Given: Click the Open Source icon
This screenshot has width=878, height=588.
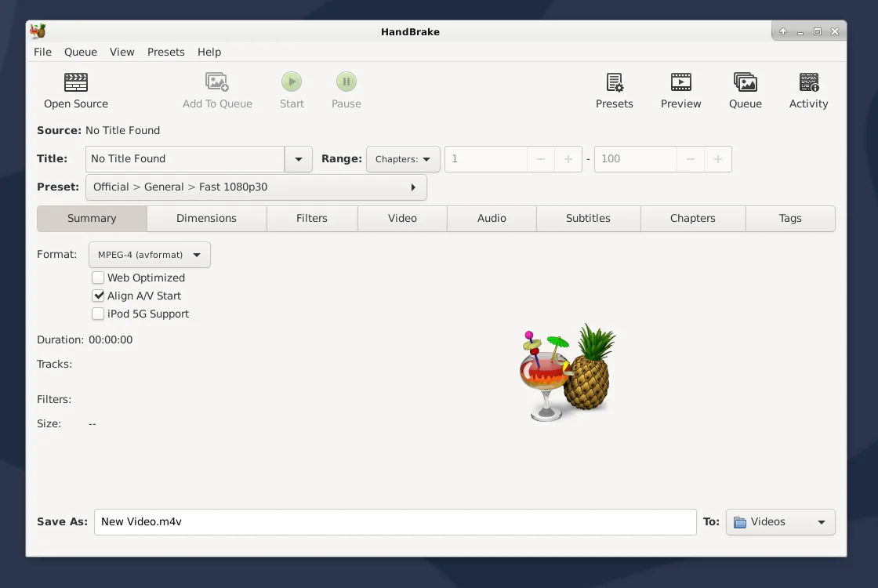Looking at the screenshot, I should (75, 89).
